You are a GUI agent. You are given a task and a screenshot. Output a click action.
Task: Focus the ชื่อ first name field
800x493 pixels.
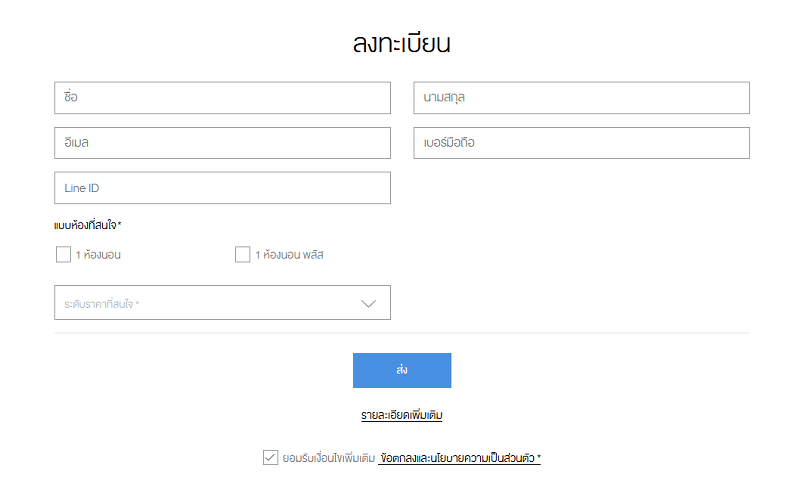pos(222,97)
